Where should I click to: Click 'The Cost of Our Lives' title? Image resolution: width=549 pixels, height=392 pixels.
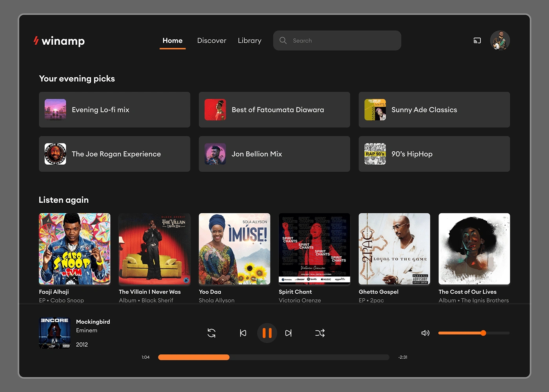(467, 292)
